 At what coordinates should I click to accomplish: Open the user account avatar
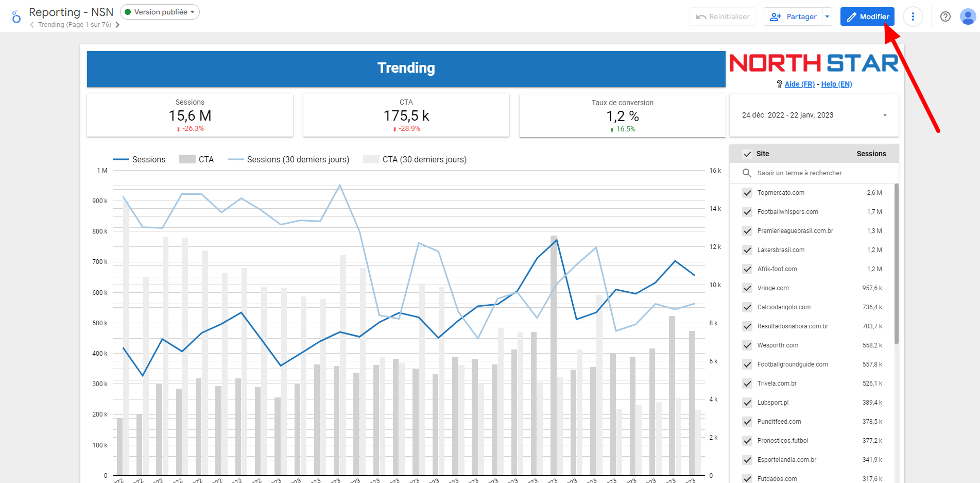[x=968, y=16]
